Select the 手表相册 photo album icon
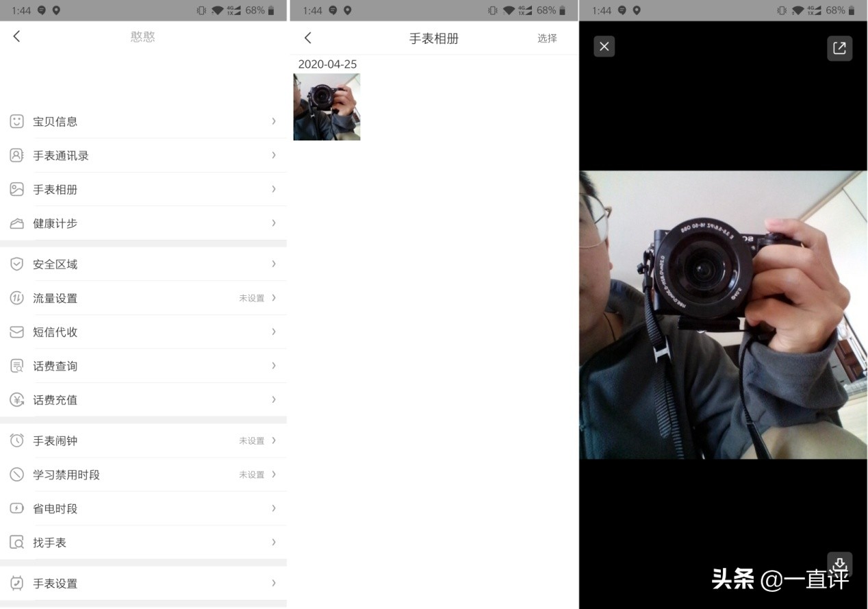The image size is (868, 609). [x=16, y=189]
